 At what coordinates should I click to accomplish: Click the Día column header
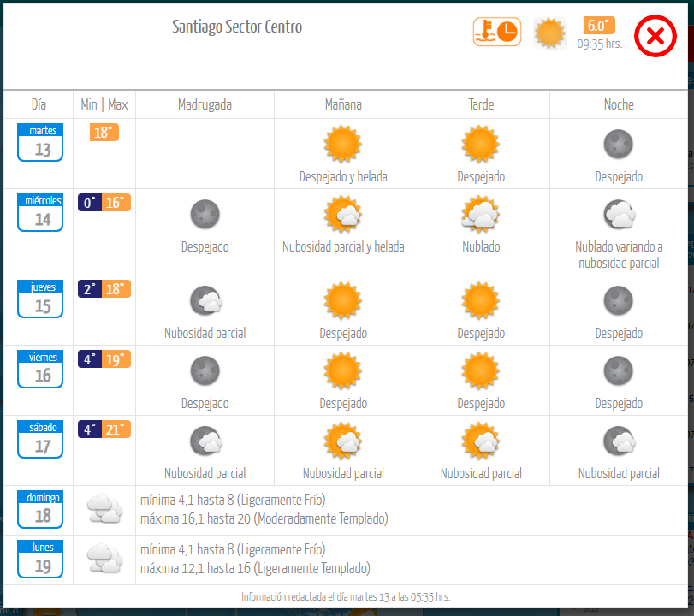coord(39,104)
